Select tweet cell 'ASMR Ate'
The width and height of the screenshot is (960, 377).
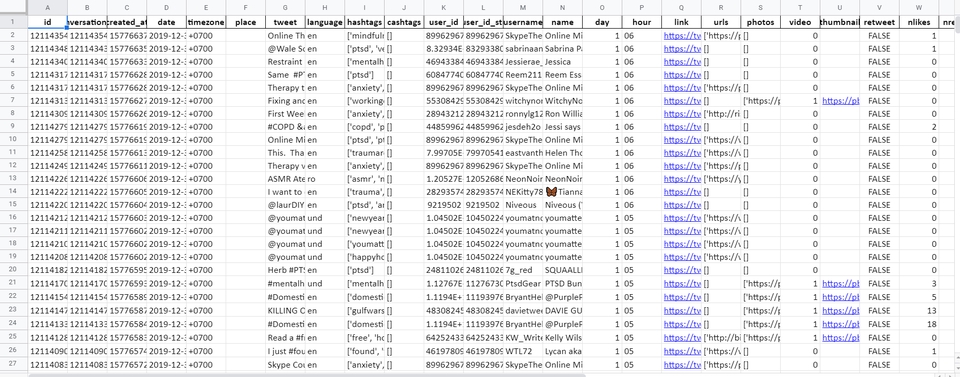[285, 179]
